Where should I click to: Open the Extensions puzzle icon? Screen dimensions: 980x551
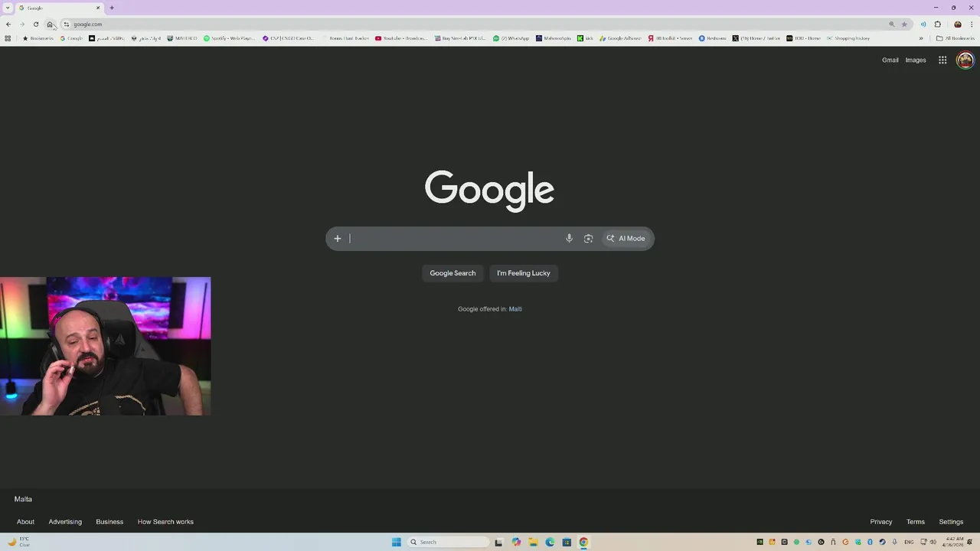pyautogui.click(x=938, y=24)
